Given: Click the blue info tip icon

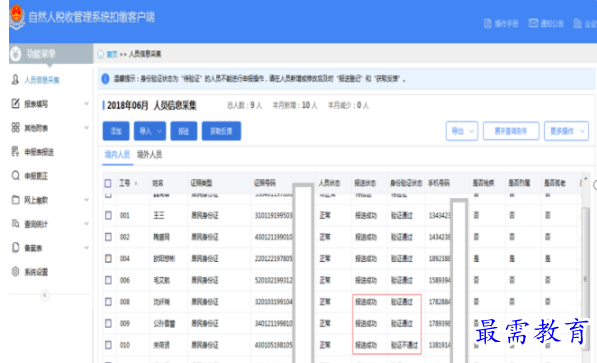Looking at the screenshot, I should (x=105, y=79).
